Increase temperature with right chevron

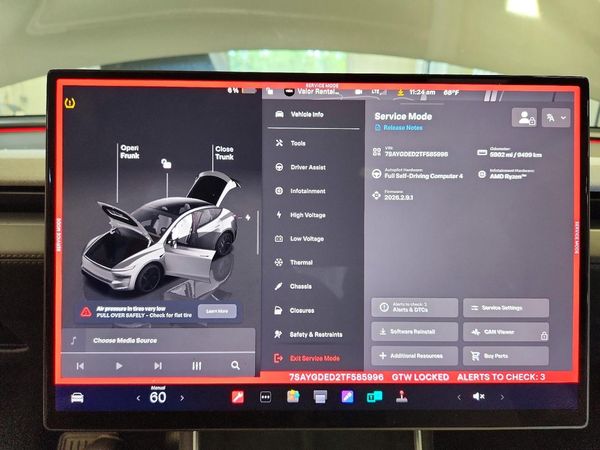coord(182,398)
